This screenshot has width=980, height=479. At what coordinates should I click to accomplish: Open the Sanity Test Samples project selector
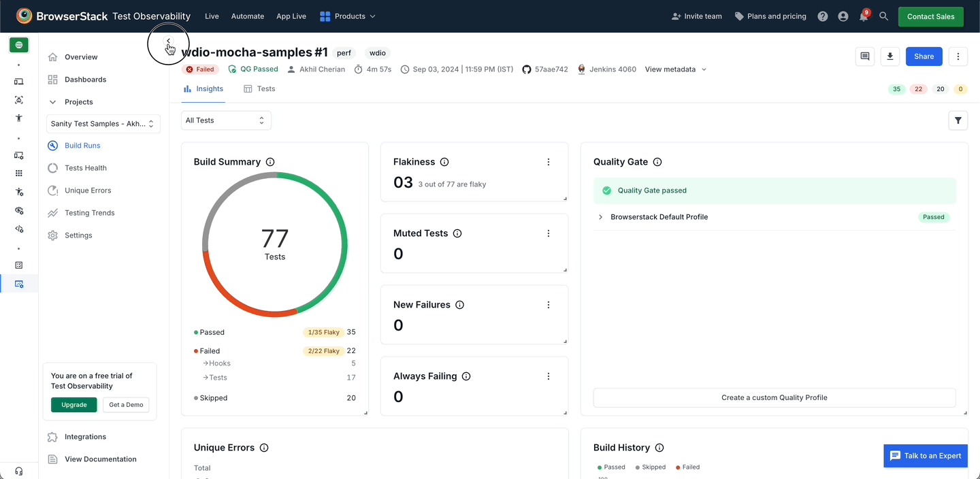point(103,124)
